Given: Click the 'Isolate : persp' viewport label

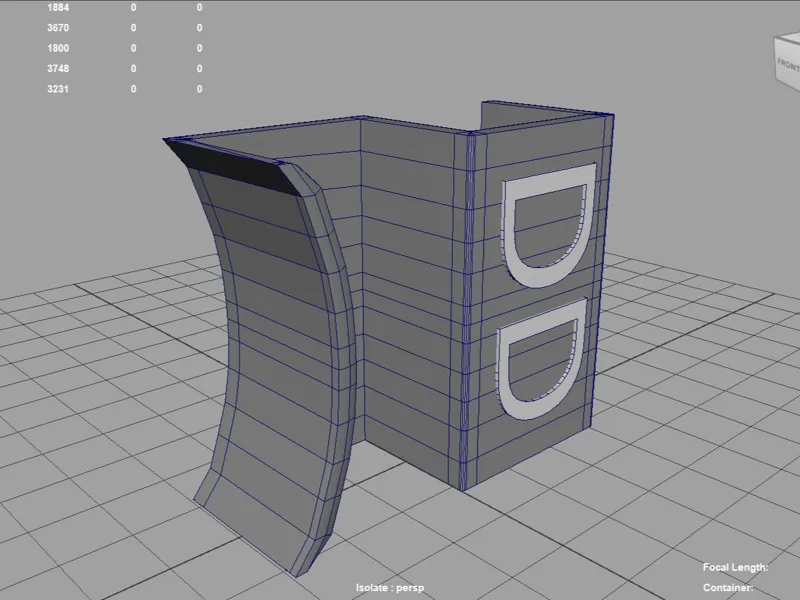Looking at the screenshot, I should [x=390, y=588].
